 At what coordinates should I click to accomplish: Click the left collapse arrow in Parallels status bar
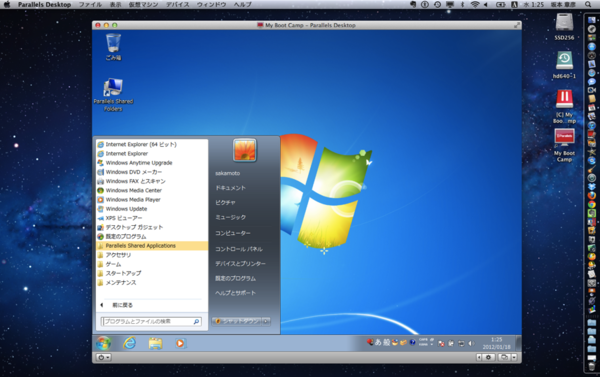pos(479,357)
